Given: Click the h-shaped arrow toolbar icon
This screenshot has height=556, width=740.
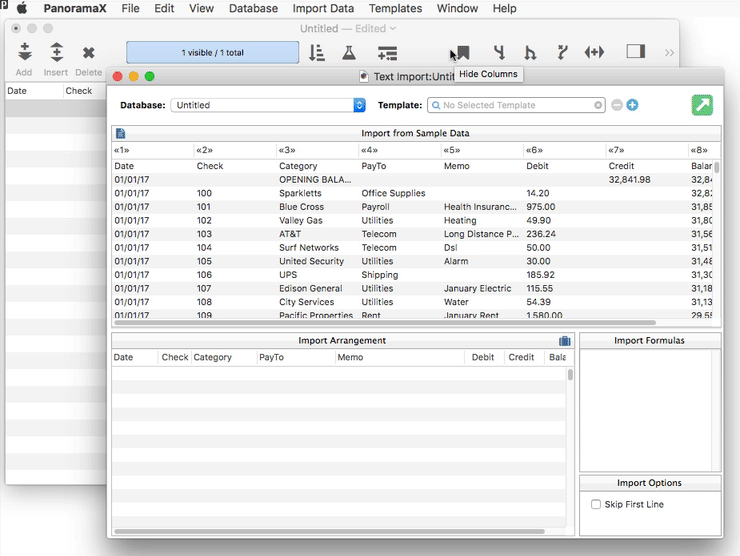Looking at the screenshot, I should [530, 52].
